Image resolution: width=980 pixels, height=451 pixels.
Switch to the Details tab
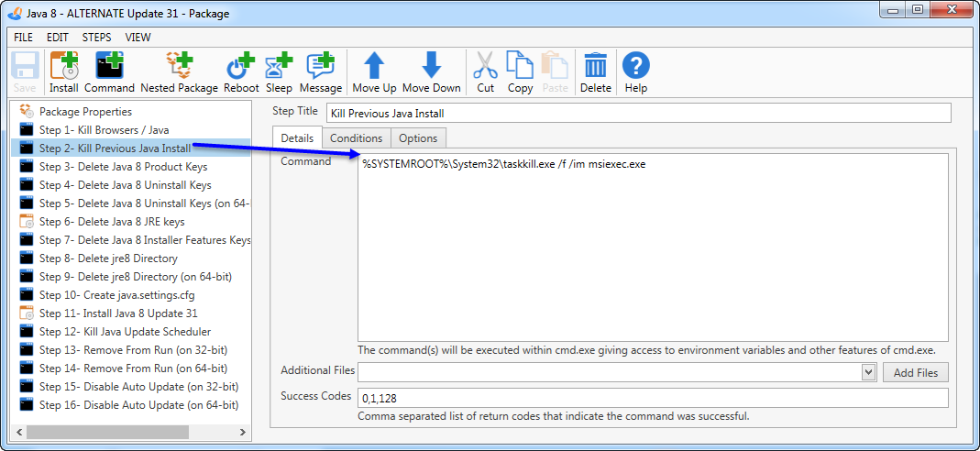click(297, 138)
